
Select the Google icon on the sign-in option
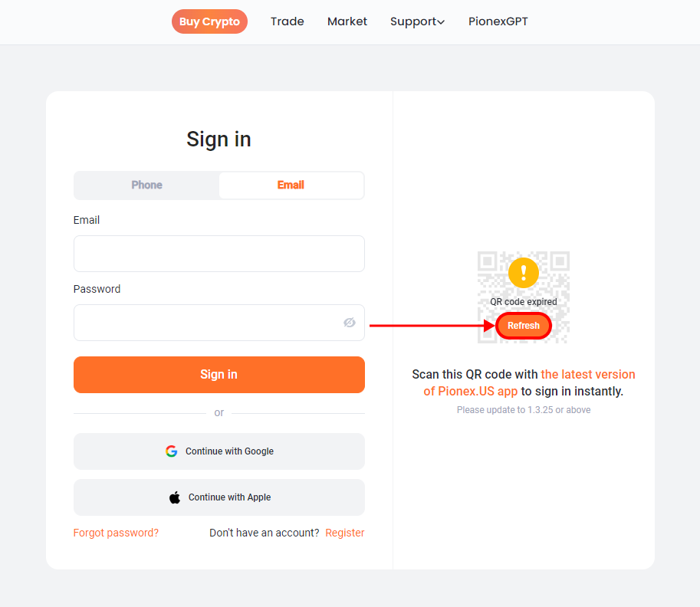171,451
